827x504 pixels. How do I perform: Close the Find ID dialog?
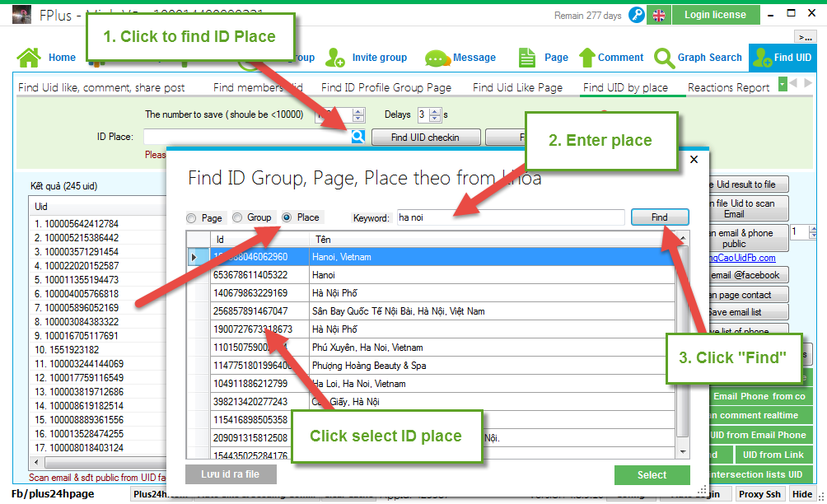click(694, 159)
